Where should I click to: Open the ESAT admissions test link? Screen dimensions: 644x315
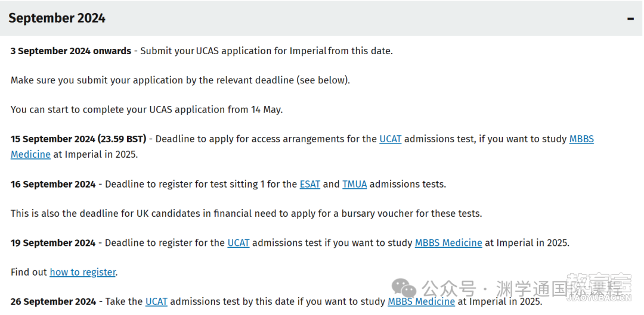click(x=309, y=184)
